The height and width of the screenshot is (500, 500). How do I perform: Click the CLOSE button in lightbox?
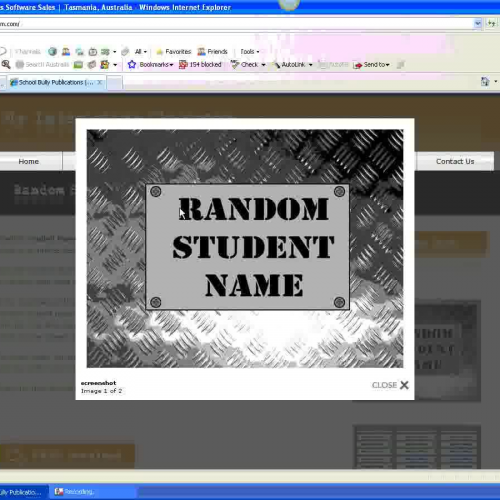click(x=390, y=385)
